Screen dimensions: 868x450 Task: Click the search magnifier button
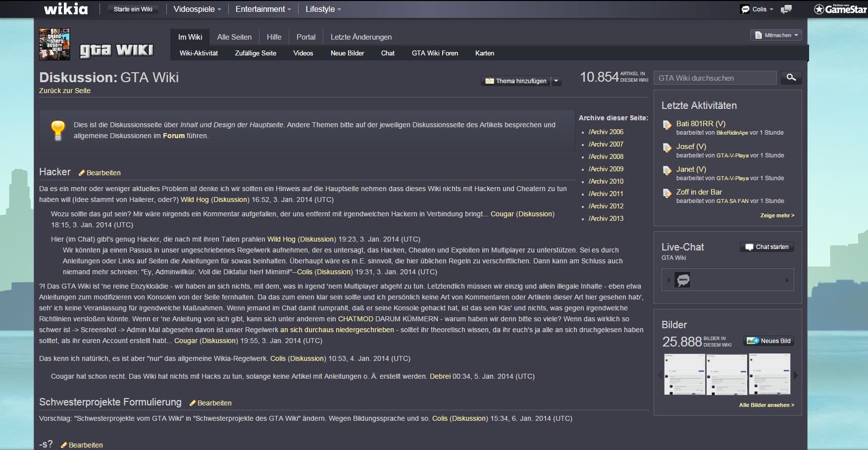pyautogui.click(x=791, y=78)
